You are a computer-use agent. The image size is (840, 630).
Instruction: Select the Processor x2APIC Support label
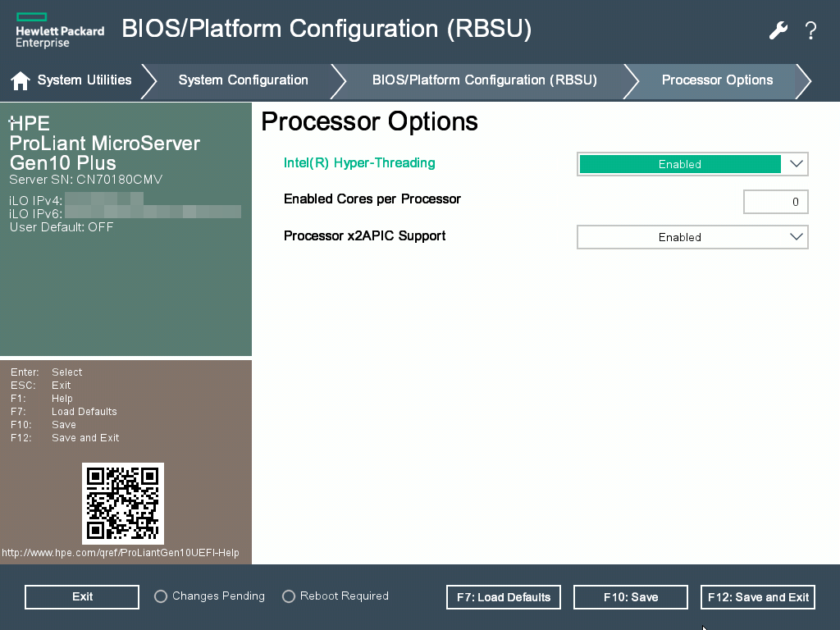click(365, 235)
